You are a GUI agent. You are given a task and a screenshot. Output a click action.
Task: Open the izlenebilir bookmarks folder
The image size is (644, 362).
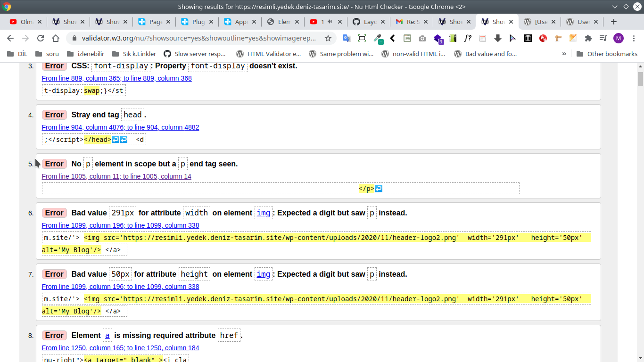[85, 54]
